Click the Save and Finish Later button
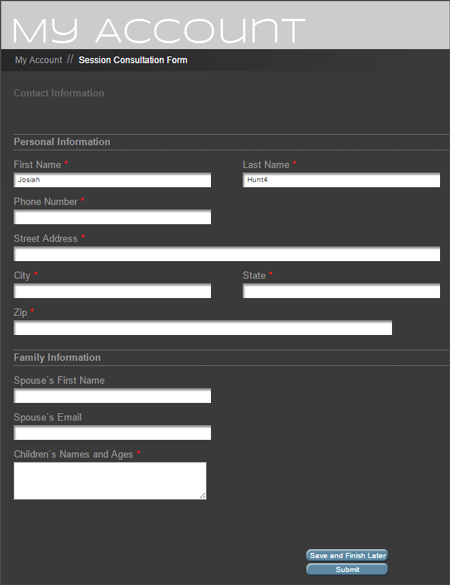Screen dimensions: 450x585 click(347, 555)
